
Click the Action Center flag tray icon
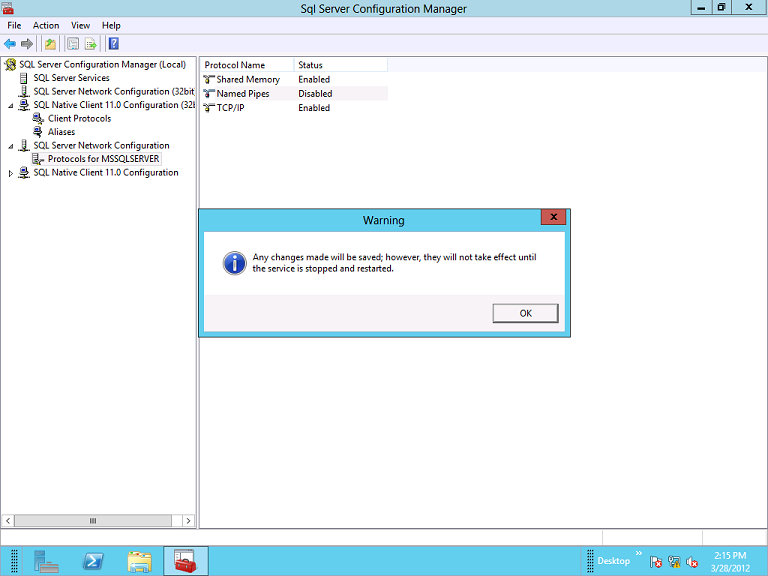tap(656, 562)
